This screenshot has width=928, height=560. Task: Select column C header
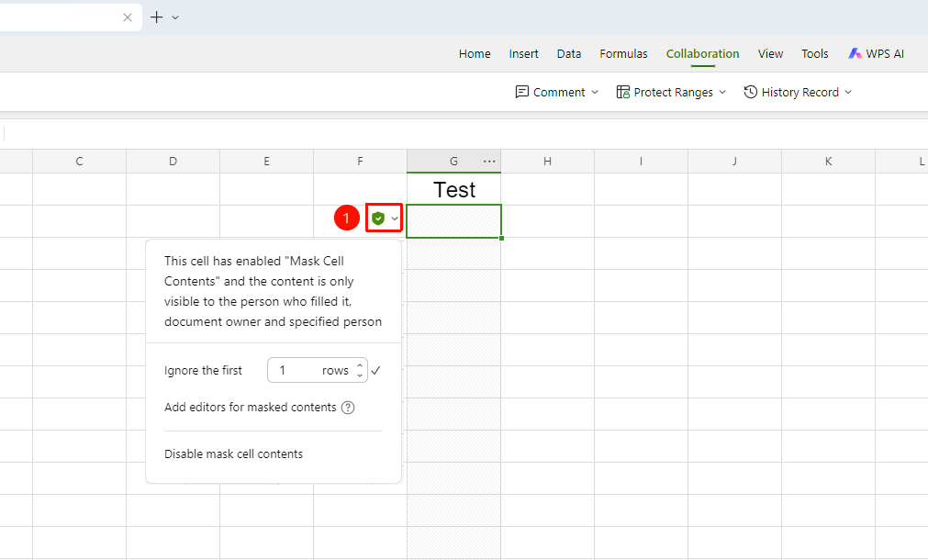[x=79, y=161]
